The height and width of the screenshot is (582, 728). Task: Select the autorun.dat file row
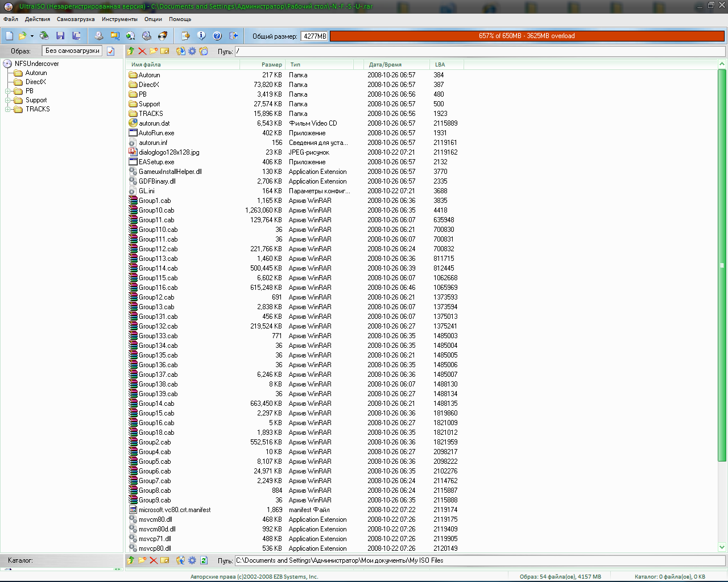pos(296,123)
